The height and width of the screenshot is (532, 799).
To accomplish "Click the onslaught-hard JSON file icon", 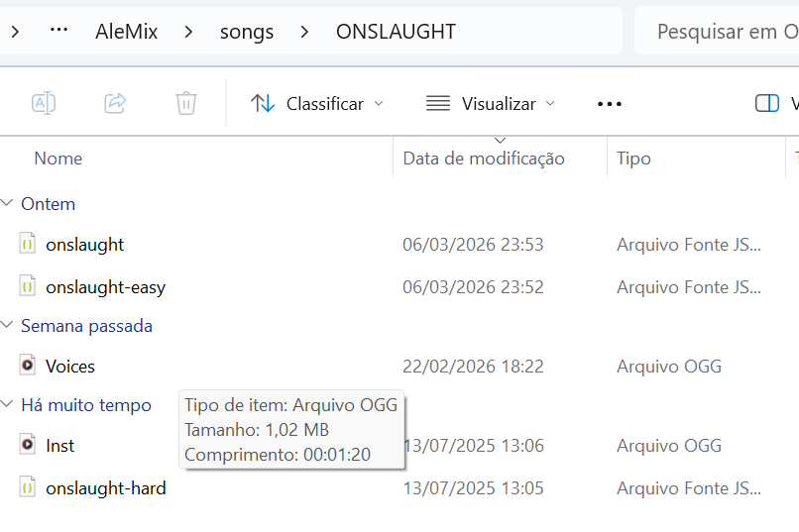I will click(x=28, y=487).
